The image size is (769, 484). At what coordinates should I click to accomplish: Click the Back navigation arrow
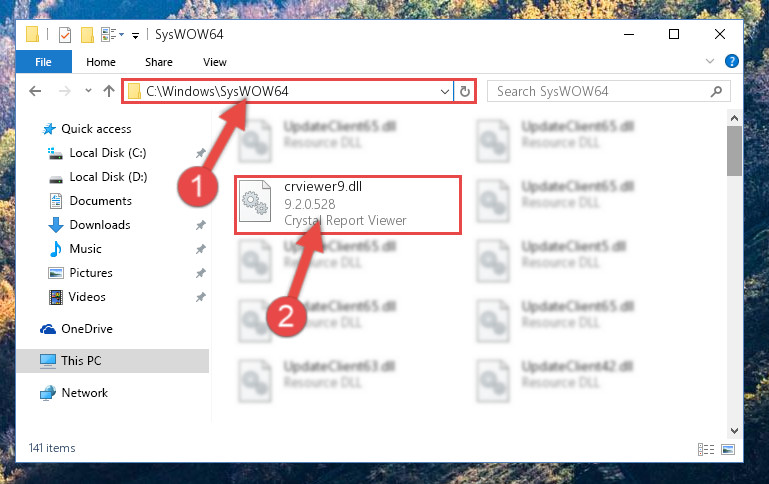click(x=35, y=91)
